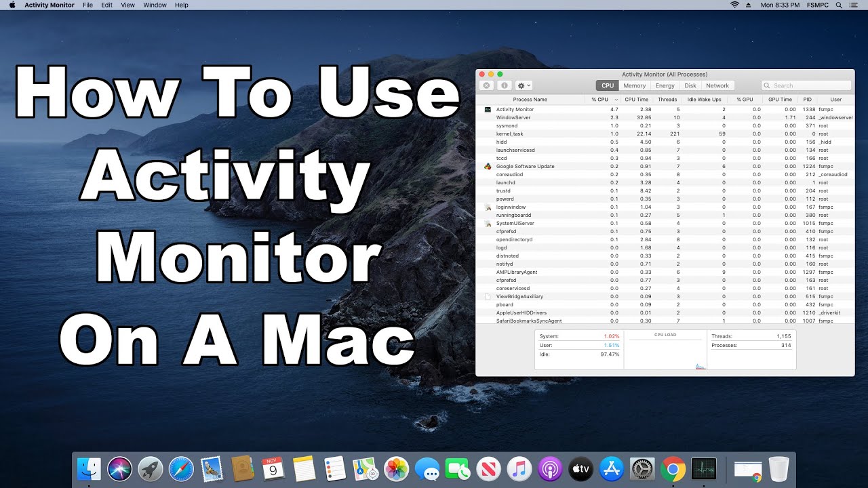This screenshot has width=868, height=488.
Task: Switch to the Memory tab
Action: click(x=635, y=85)
